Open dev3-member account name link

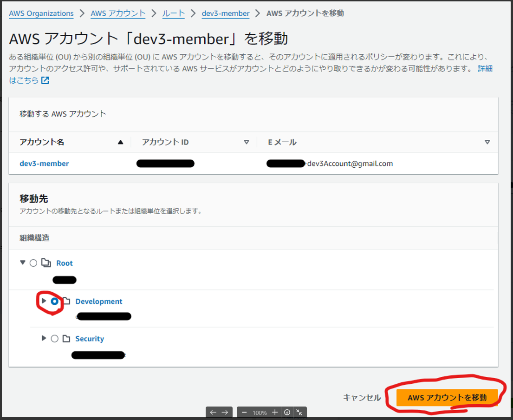(x=44, y=164)
